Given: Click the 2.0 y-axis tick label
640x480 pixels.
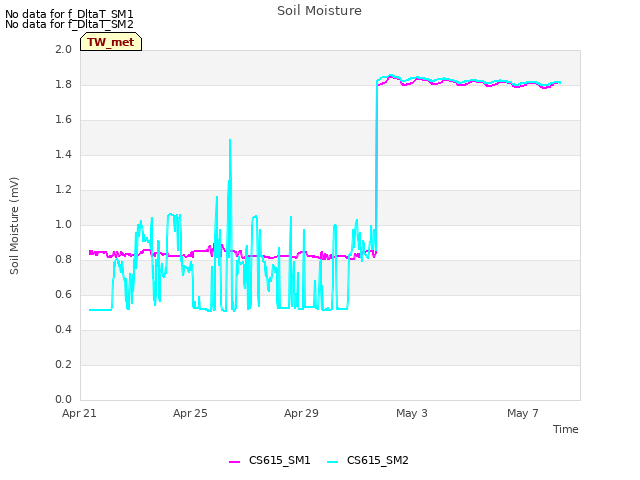Looking at the screenshot, I should click(x=63, y=49).
